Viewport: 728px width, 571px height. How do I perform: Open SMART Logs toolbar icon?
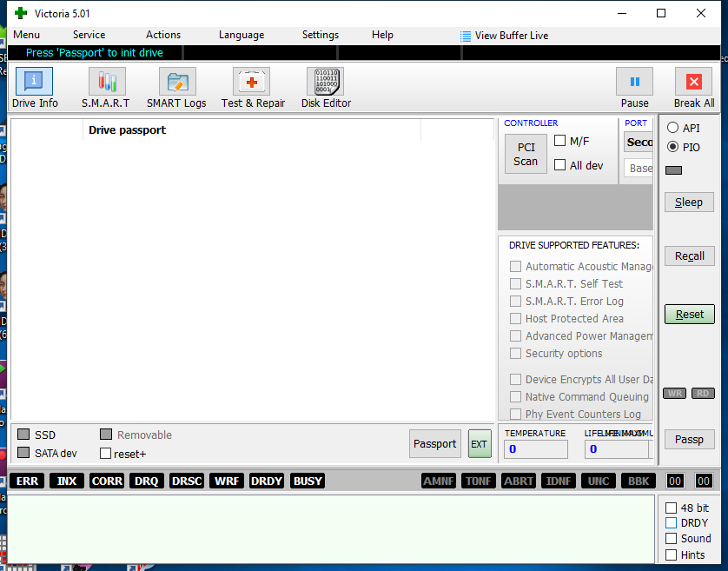point(177,82)
